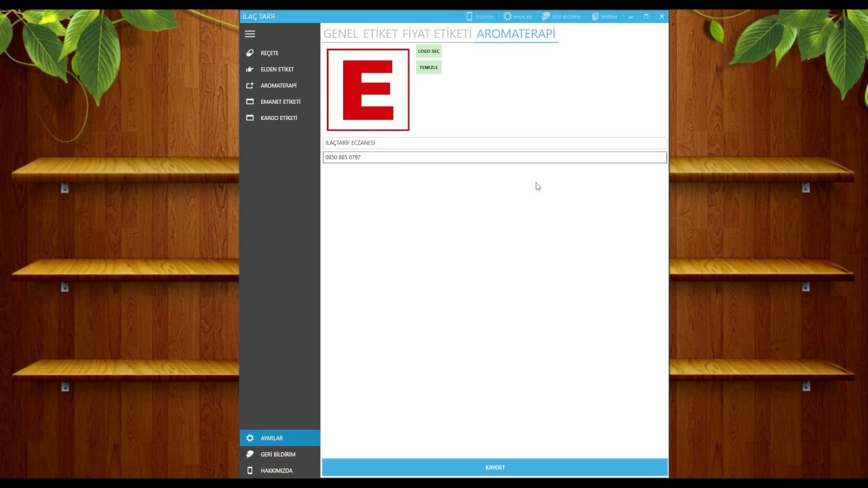868x488 pixels.
Task: Switch to the AROMATERAPİ tab
Action: pos(516,34)
